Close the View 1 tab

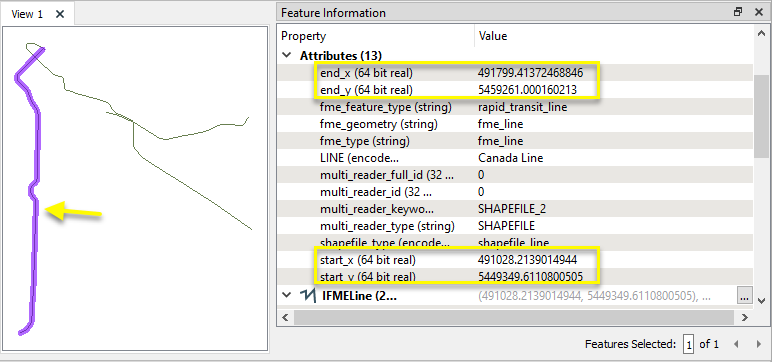click(60, 14)
